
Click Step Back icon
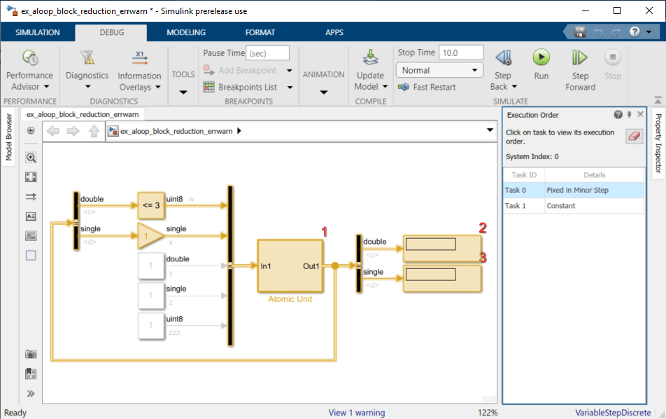(x=503, y=57)
